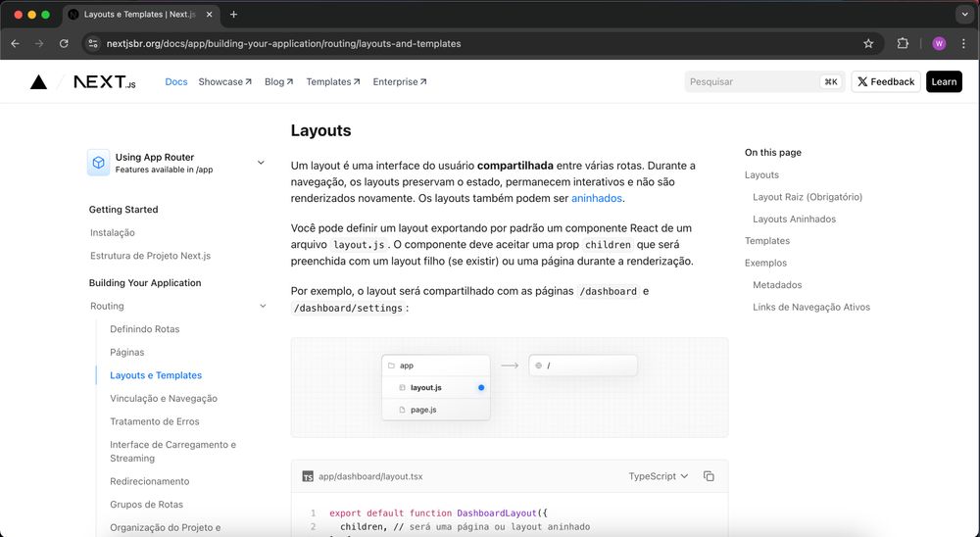This screenshot has height=537, width=980.
Task: Open Redirecionamento sidebar item
Action: [x=149, y=481]
